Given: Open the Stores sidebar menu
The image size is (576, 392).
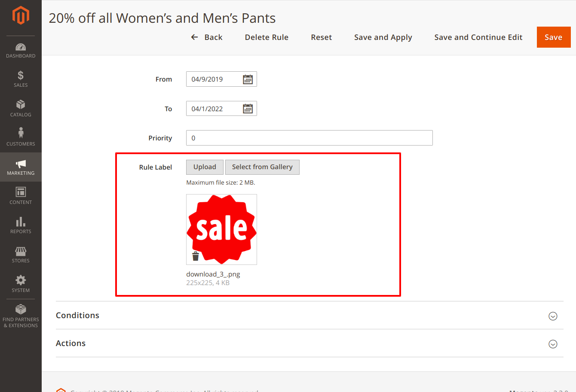Looking at the screenshot, I should point(21,255).
